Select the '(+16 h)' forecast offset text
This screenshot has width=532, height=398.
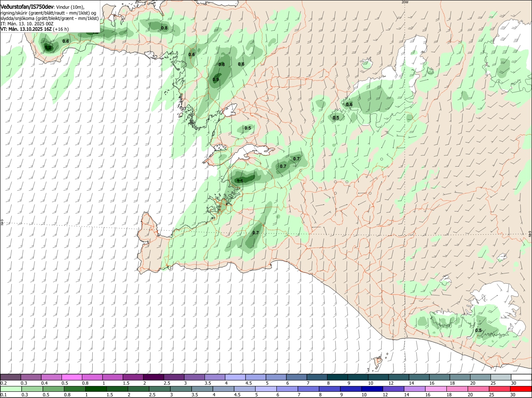(61, 29)
